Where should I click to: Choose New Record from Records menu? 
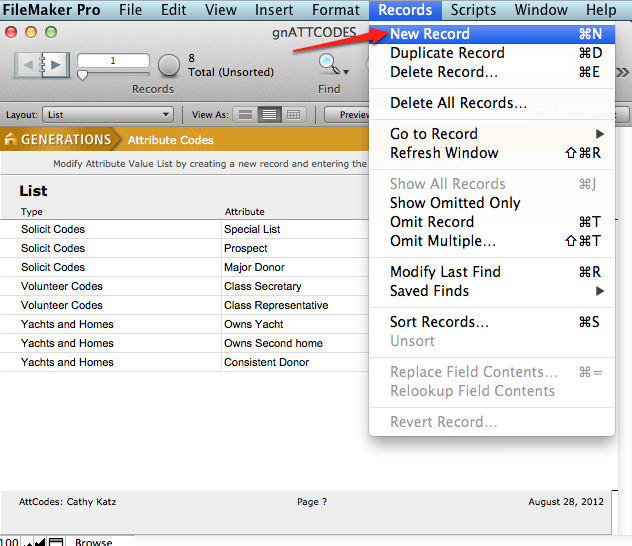coord(492,34)
